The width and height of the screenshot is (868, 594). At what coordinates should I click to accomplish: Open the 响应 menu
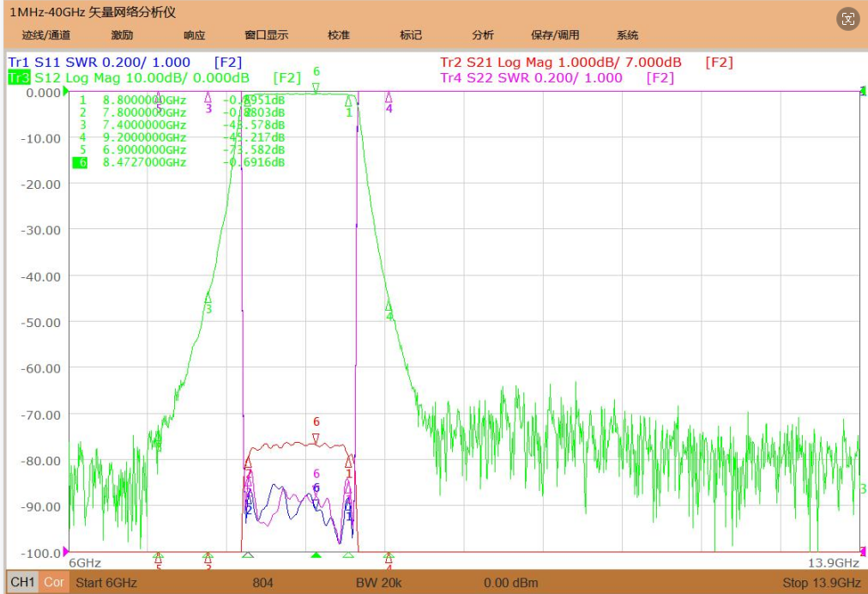click(195, 35)
